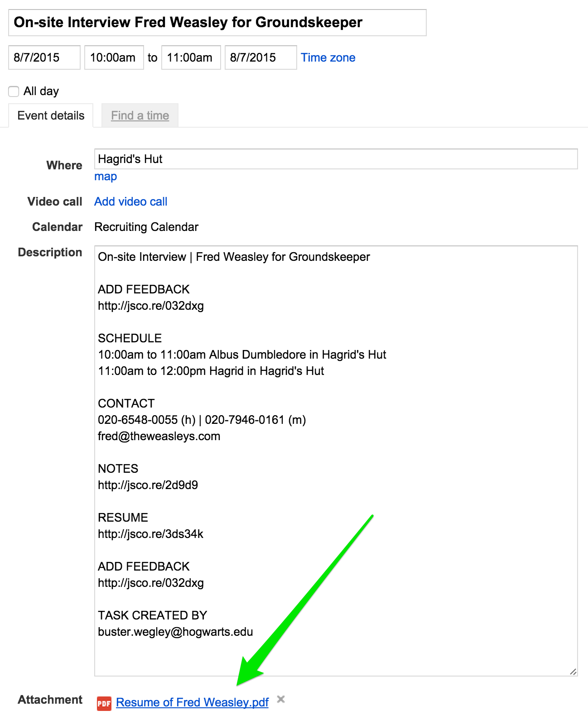
Task: Click the Albus Dumbledore schedule line
Action: click(242, 355)
